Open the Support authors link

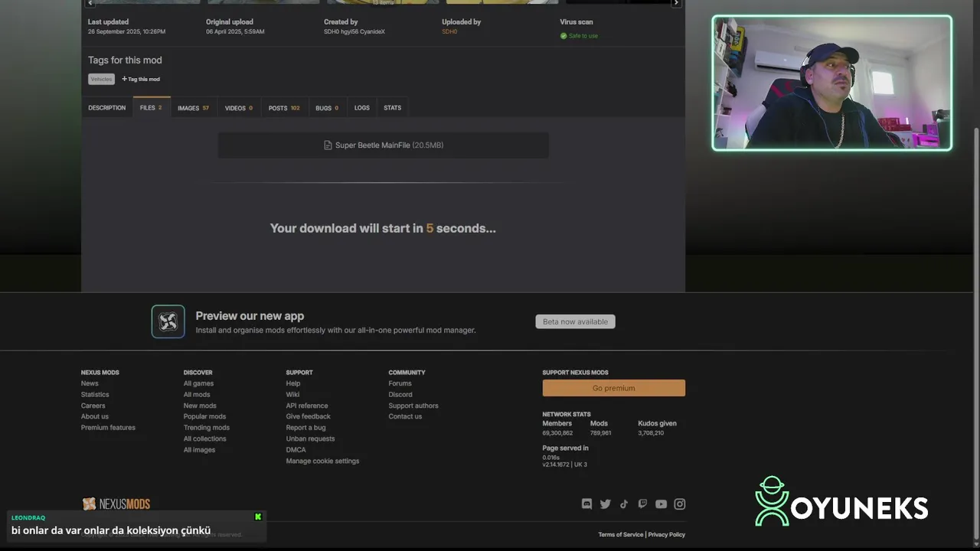[x=413, y=406]
